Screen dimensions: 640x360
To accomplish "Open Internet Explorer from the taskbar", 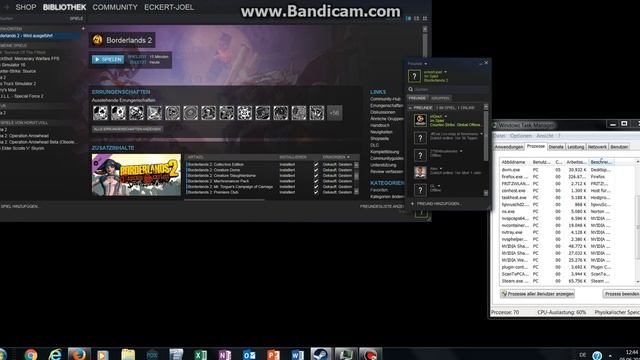I will pyautogui.click(x=55, y=354).
